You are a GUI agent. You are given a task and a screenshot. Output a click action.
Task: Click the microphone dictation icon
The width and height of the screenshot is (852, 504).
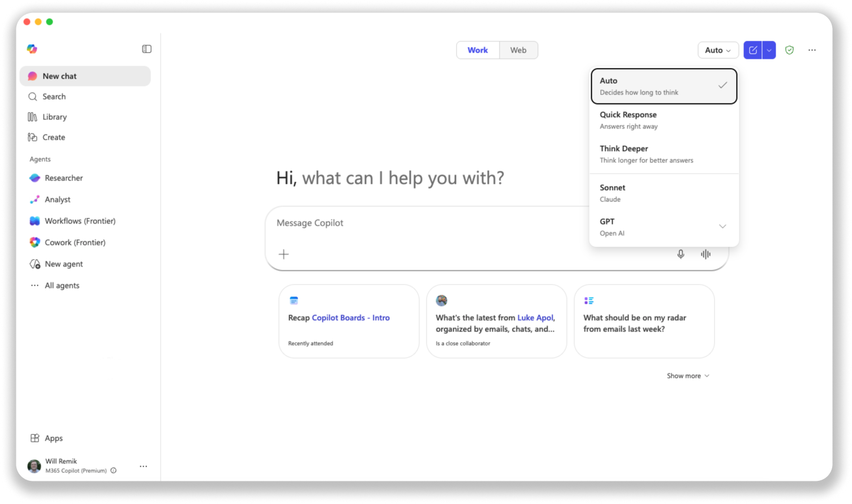(681, 255)
